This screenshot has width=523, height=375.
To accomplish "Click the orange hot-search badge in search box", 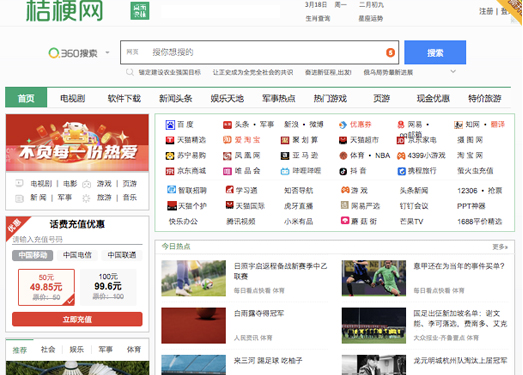I will [390, 52].
